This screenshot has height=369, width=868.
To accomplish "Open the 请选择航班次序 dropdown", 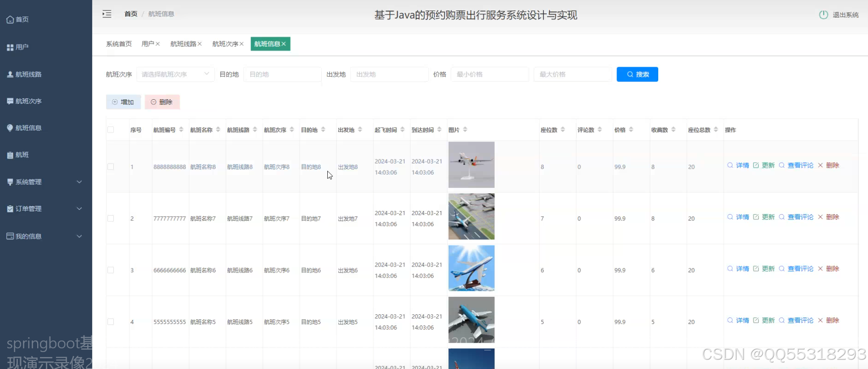I will coord(175,74).
